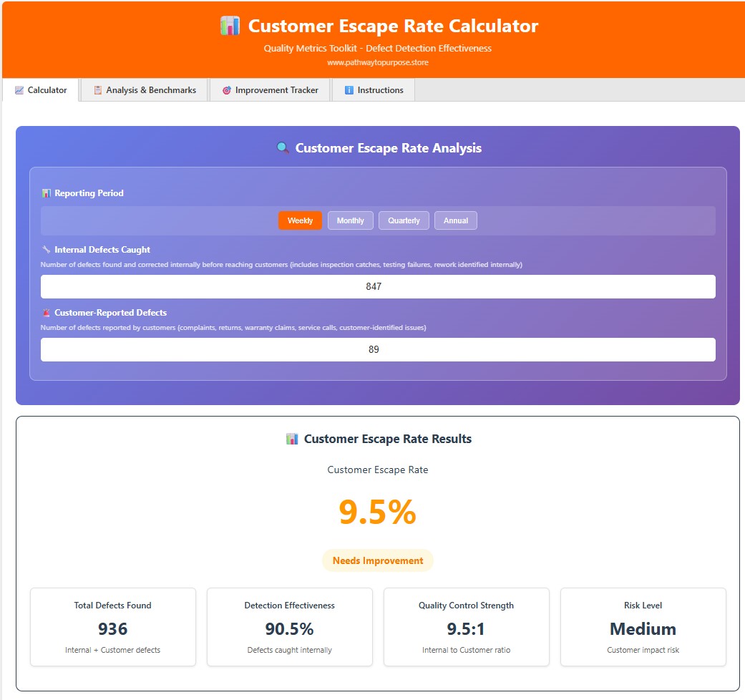This screenshot has height=700, width=745.
Task: Click the bar chart icon beside Reporting Period
Action: pos(46,193)
